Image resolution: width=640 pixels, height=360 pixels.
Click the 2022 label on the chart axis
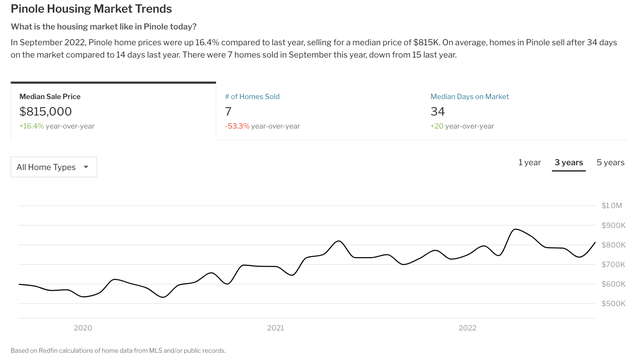pos(467,328)
